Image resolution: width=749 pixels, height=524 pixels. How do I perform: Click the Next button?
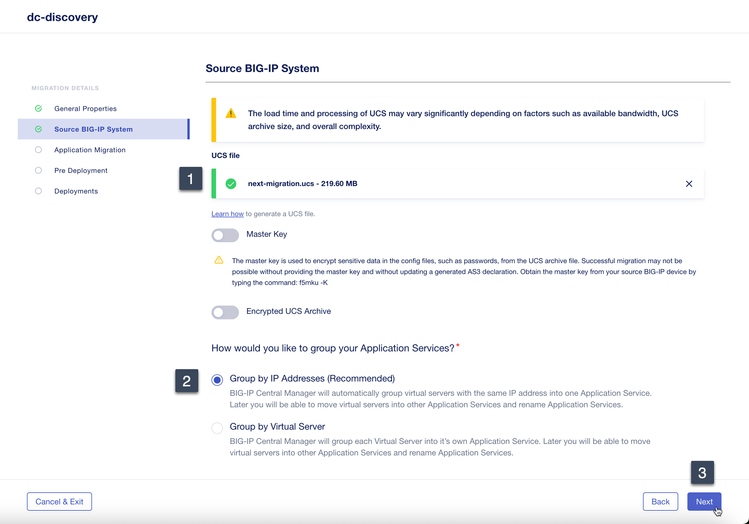[704, 502]
